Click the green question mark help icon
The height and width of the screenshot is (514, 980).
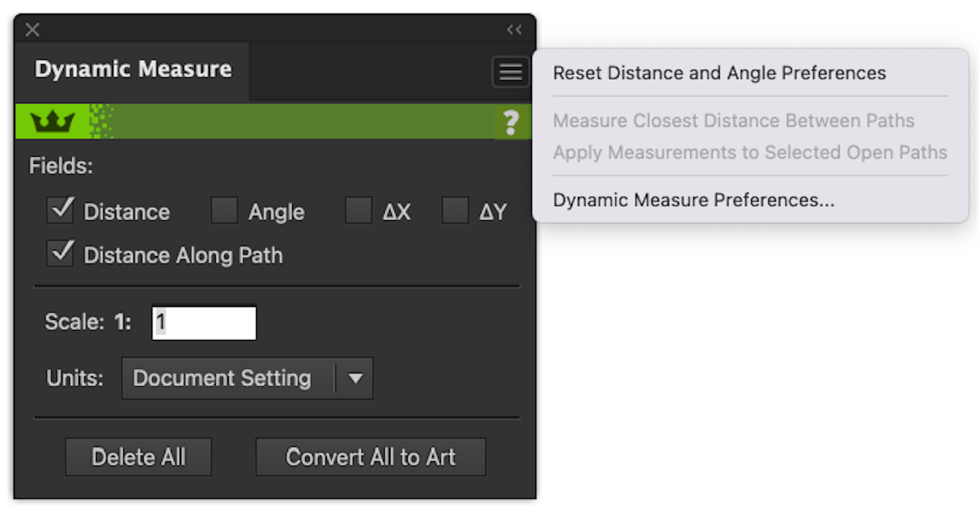pyautogui.click(x=512, y=122)
